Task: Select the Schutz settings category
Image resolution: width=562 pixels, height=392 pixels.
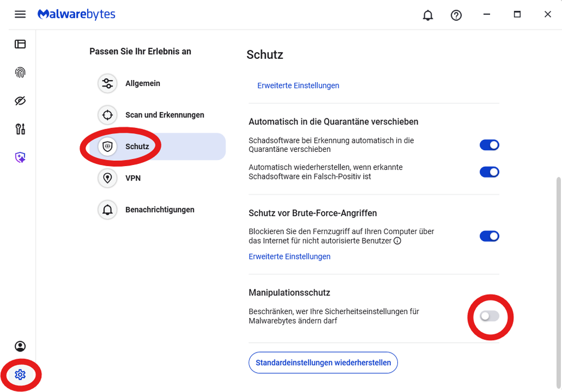Action: click(x=158, y=146)
